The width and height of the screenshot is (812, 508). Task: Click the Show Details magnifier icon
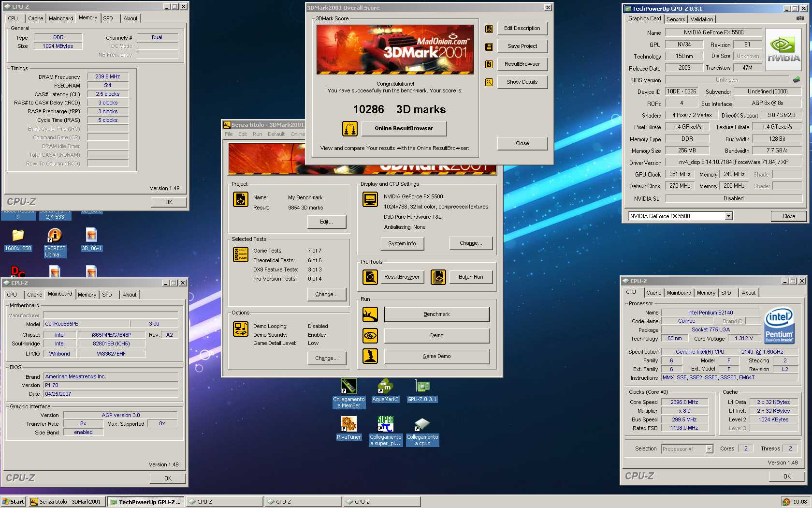click(489, 82)
